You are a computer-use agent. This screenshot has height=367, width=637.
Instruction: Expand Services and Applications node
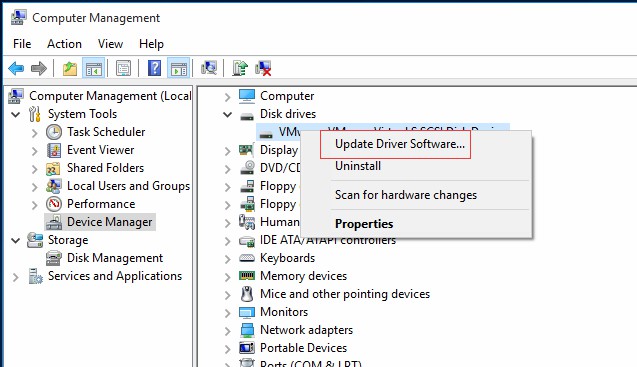point(16,277)
